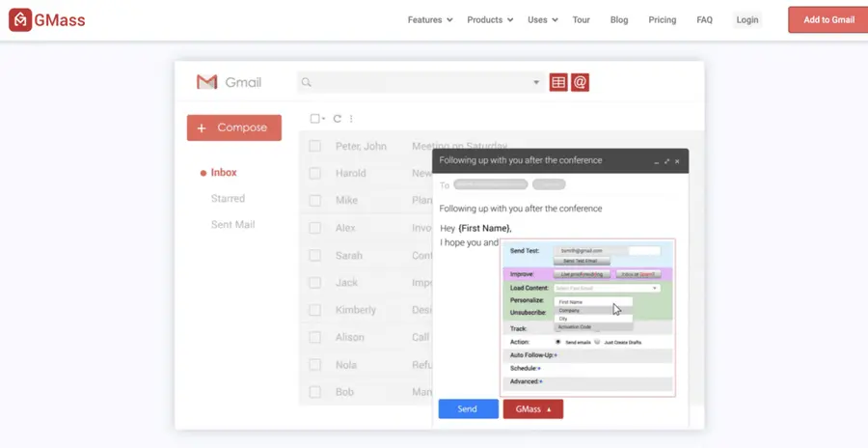Screen dimensions: 868x448
Task: Tick the checkbox for Jack
Action: coord(315,283)
